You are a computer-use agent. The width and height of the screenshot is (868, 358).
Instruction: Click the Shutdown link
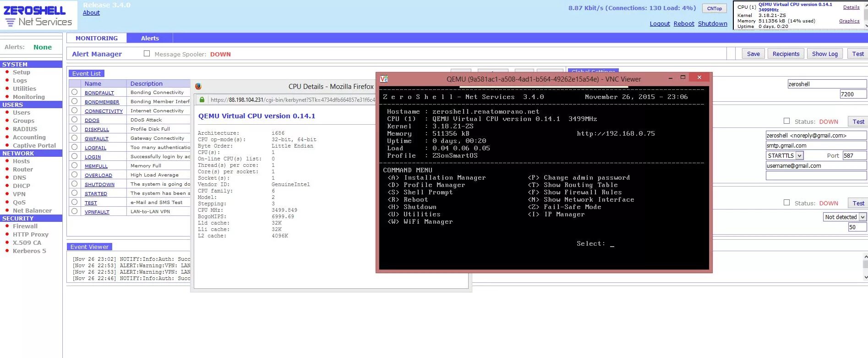pos(712,23)
